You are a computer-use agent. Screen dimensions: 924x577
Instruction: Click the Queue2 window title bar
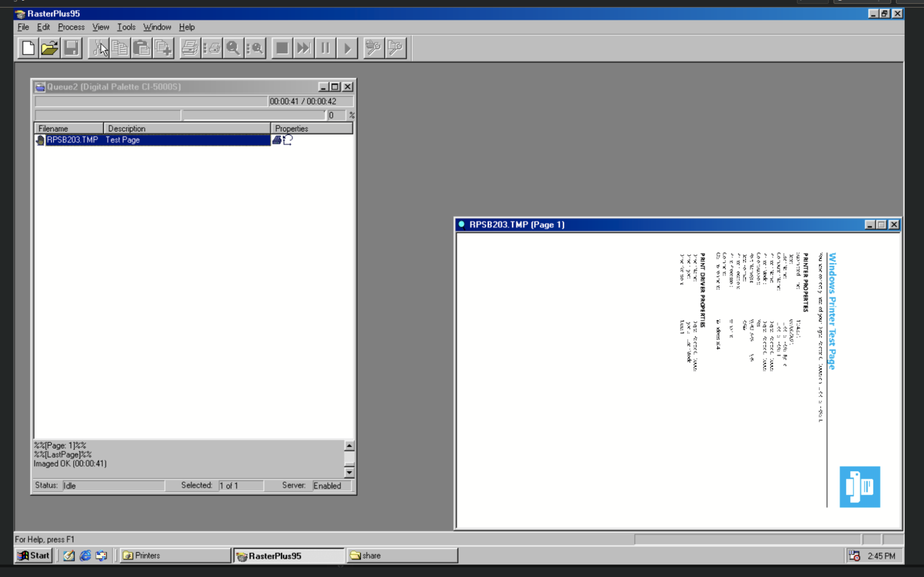(x=176, y=86)
